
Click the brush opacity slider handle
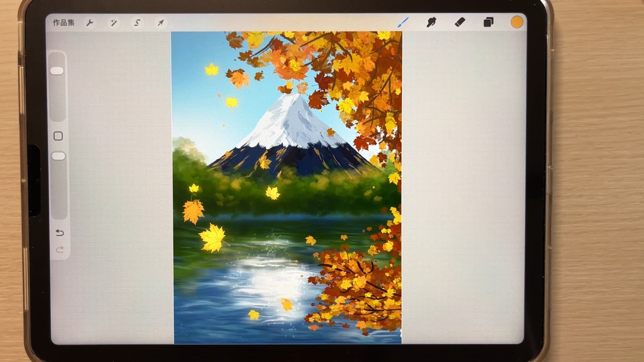[59, 156]
